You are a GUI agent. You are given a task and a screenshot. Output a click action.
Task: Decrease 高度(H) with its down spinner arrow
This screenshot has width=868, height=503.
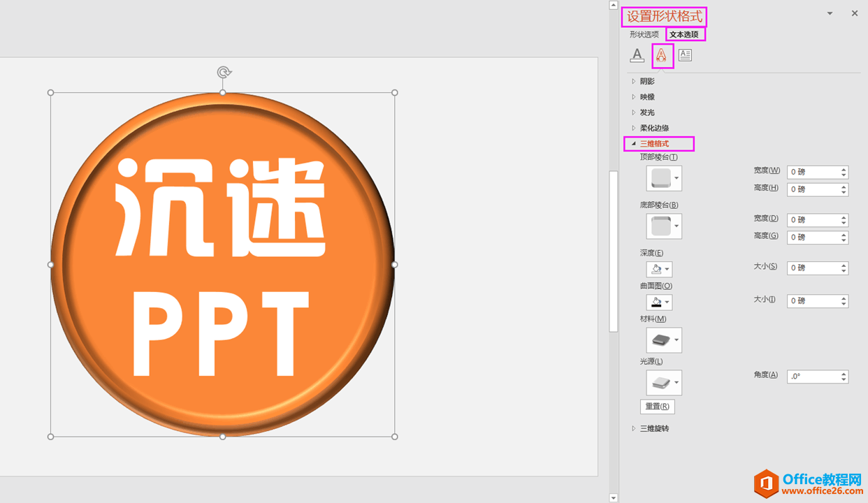[844, 193]
